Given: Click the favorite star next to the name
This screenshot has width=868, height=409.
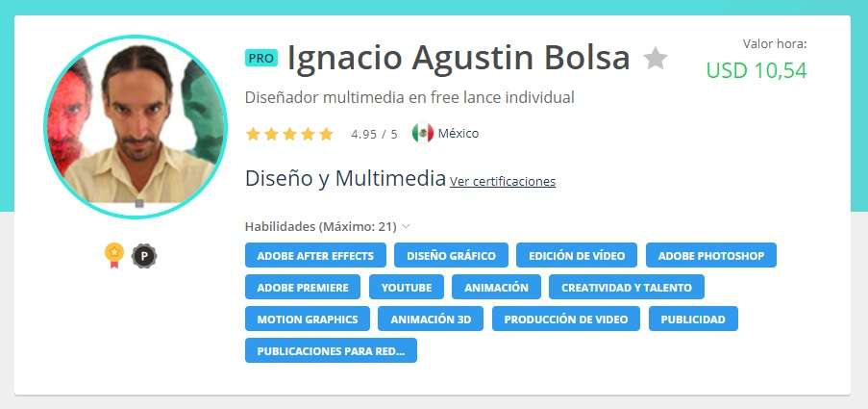Looking at the screenshot, I should point(656,59).
